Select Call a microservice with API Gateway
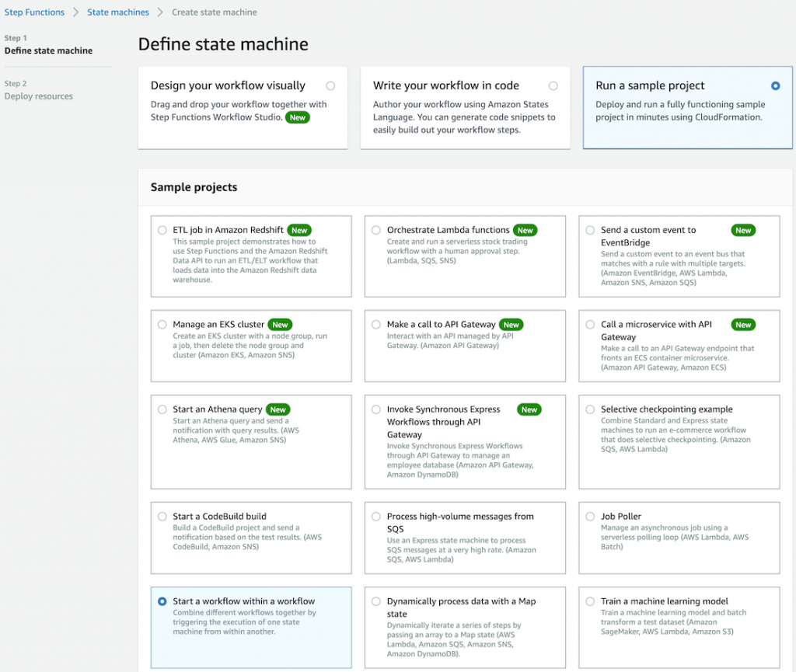The width and height of the screenshot is (796, 672). 590,325
